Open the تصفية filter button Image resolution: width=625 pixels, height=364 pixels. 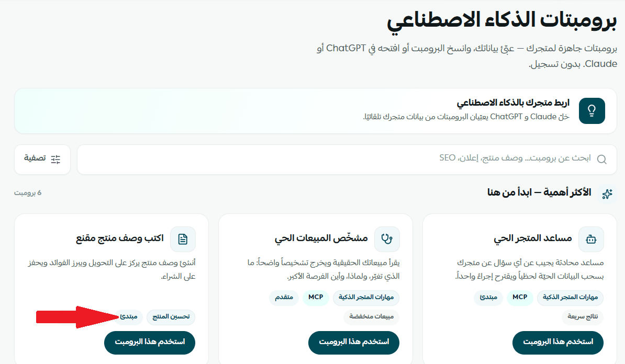pos(42,160)
